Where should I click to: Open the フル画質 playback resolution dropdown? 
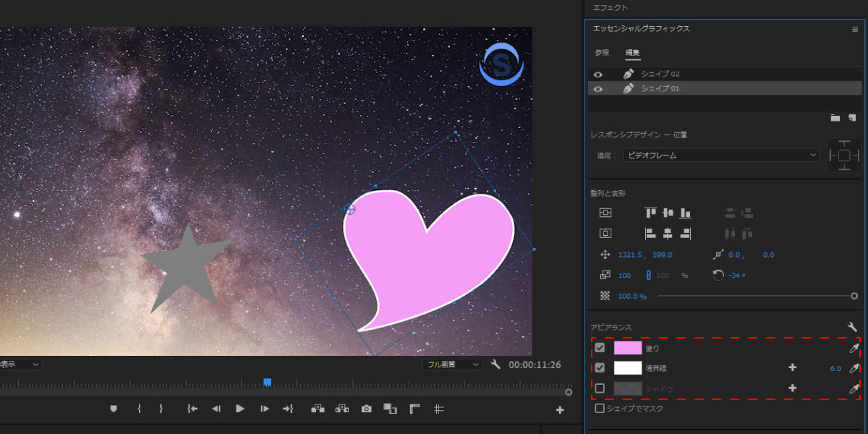tap(452, 365)
